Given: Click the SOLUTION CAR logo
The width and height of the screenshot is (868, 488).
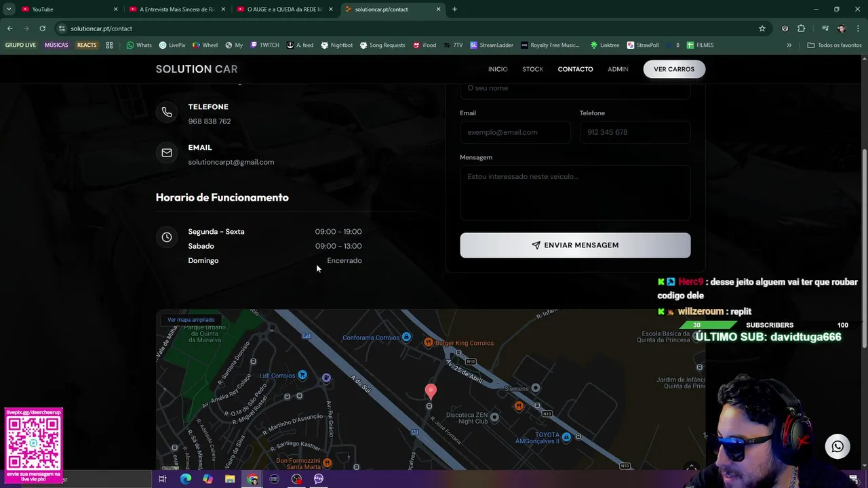Looking at the screenshot, I should (197, 69).
